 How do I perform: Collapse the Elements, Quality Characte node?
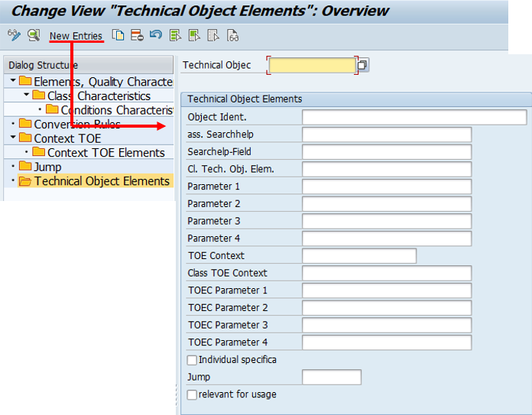coord(13,81)
